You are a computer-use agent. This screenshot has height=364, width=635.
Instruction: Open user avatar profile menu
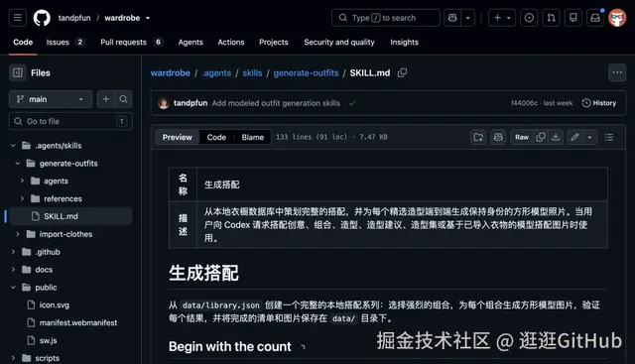(617, 18)
